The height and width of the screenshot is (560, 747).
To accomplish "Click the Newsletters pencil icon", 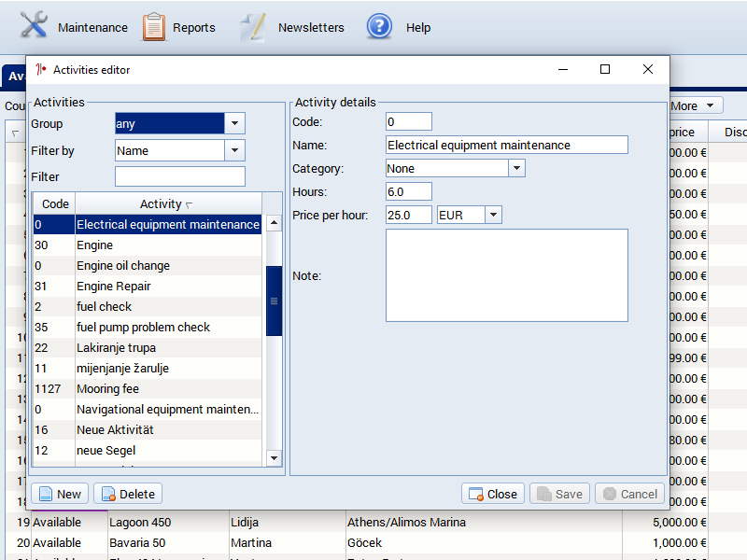I will (253, 27).
